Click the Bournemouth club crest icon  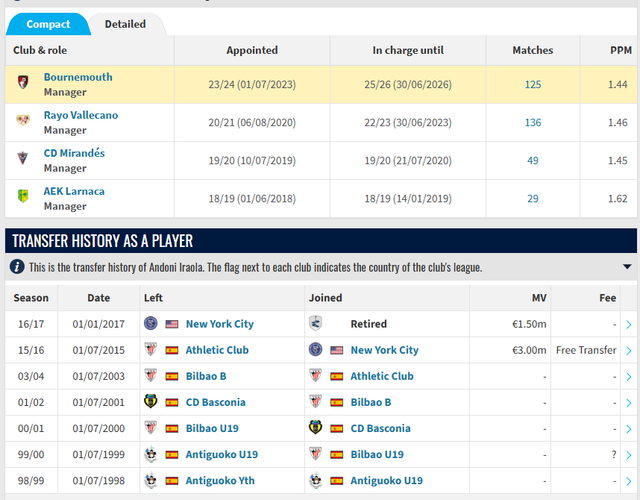[23, 82]
